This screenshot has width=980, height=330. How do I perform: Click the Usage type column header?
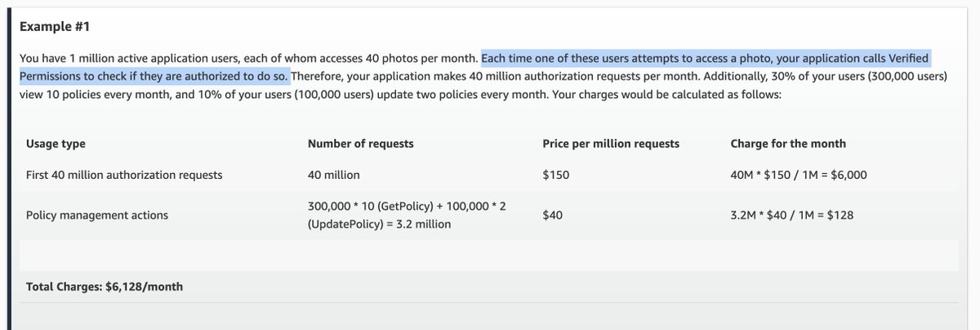56,144
